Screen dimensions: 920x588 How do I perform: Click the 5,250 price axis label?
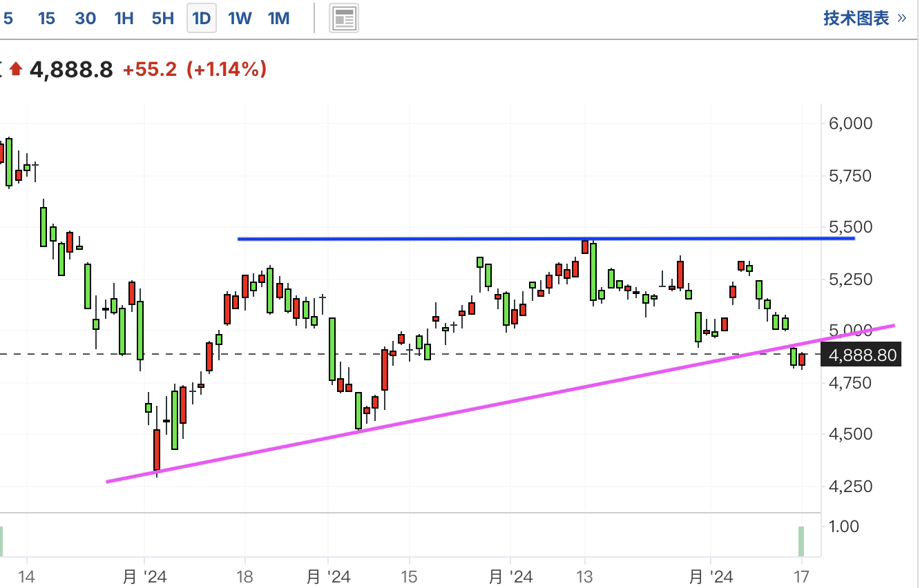(850, 280)
